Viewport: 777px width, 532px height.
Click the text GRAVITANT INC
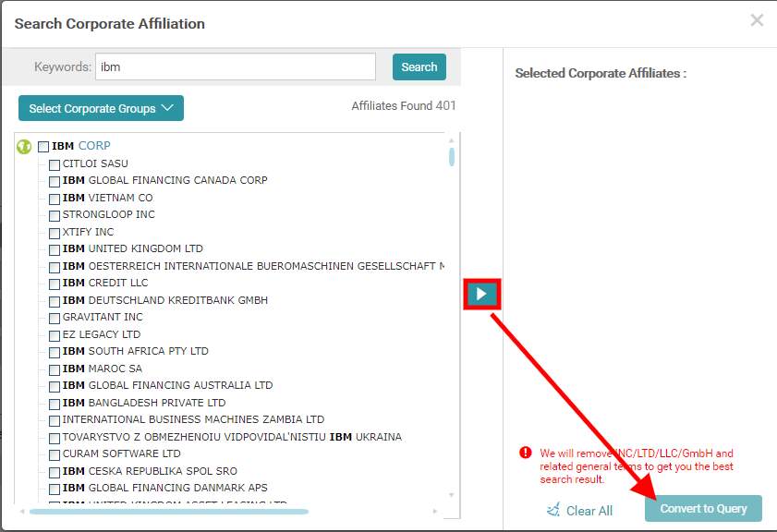tap(103, 317)
